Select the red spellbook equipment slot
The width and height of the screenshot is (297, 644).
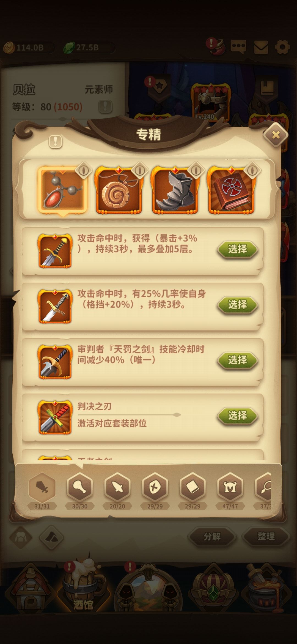click(231, 190)
